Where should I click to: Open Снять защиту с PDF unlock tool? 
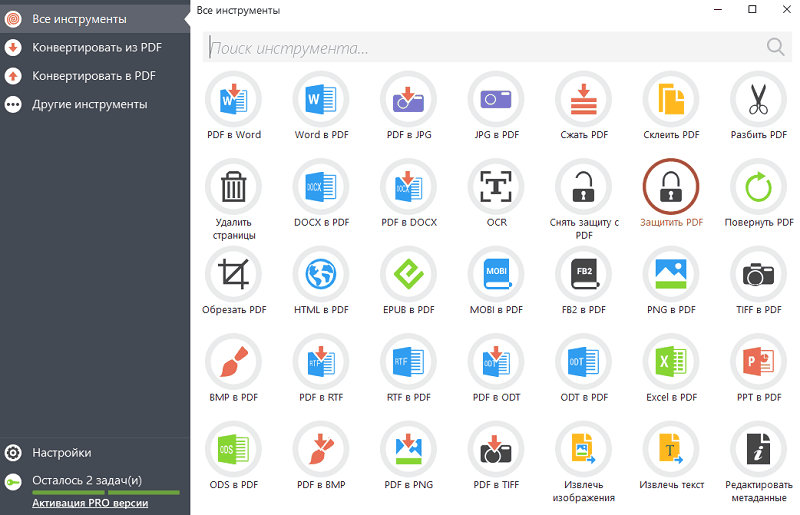pos(584,186)
